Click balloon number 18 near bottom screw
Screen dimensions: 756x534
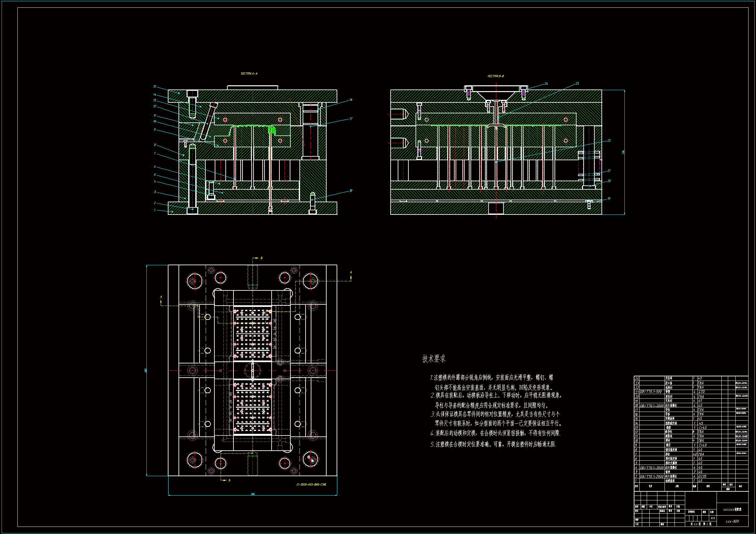pyautogui.click(x=351, y=191)
